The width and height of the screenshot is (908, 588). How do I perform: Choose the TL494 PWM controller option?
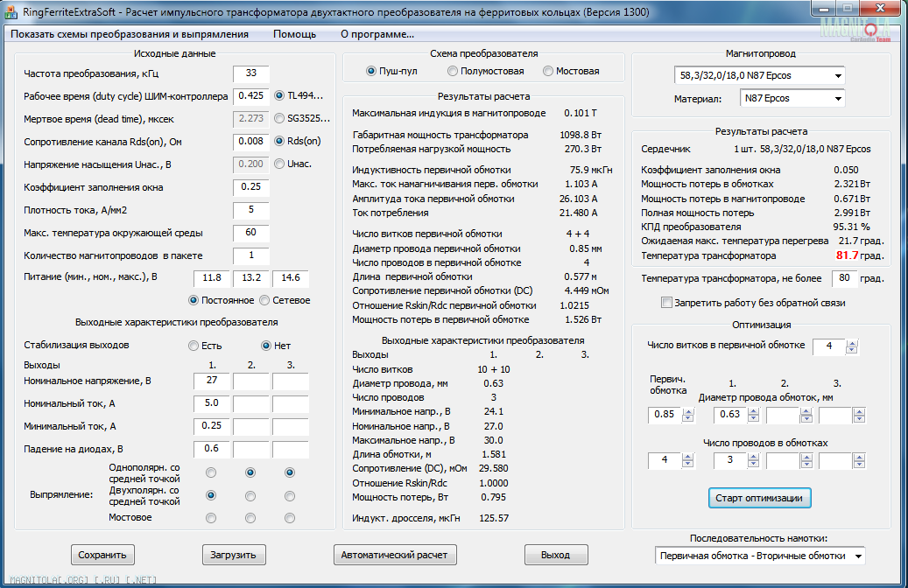point(279,95)
